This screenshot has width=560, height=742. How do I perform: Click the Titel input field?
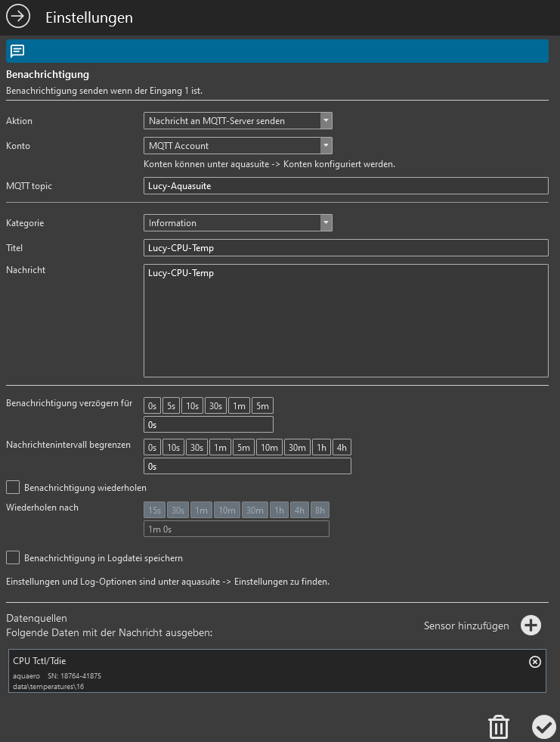(x=345, y=248)
